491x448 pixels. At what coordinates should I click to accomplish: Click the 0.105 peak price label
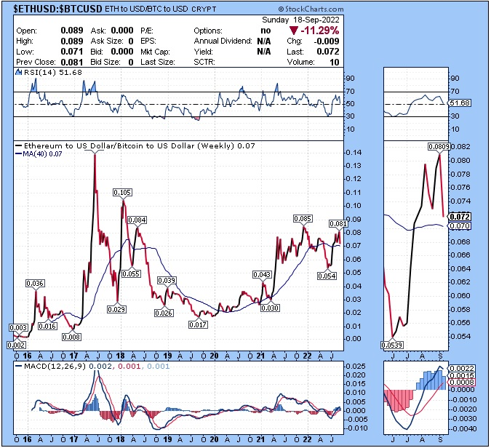click(x=122, y=192)
